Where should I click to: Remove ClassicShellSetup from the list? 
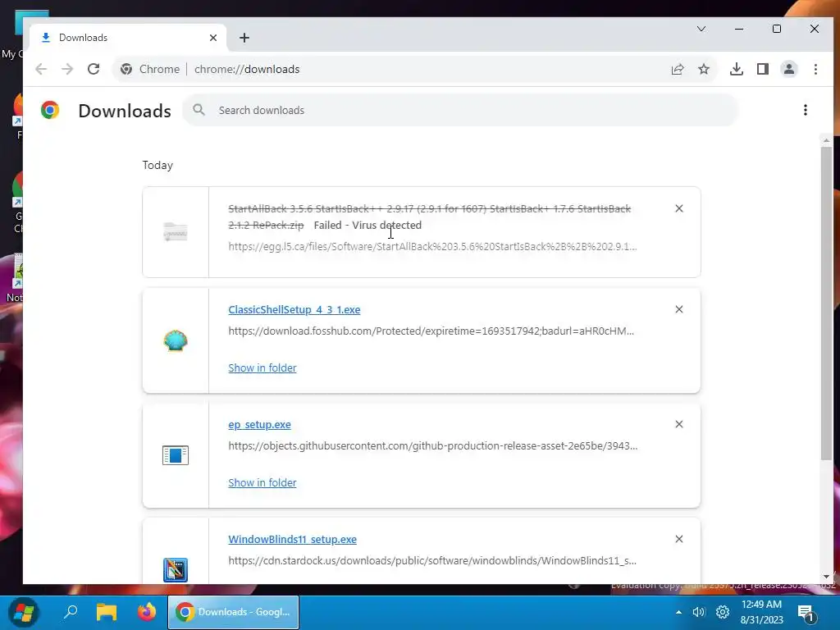click(x=678, y=309)
